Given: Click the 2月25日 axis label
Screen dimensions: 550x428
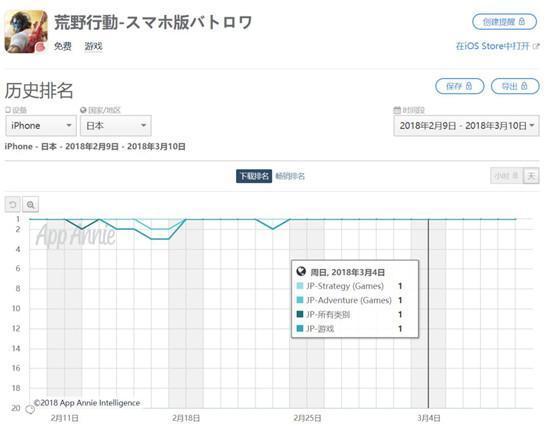Looking at the screenshot, I should [307, 418].
